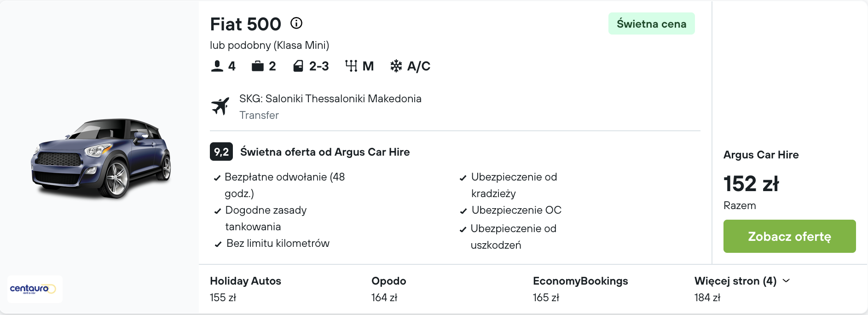Click the info icon next to Fiat 500
Screen dimensions: 868x315
pyautogui.click(x=296, y=23)
